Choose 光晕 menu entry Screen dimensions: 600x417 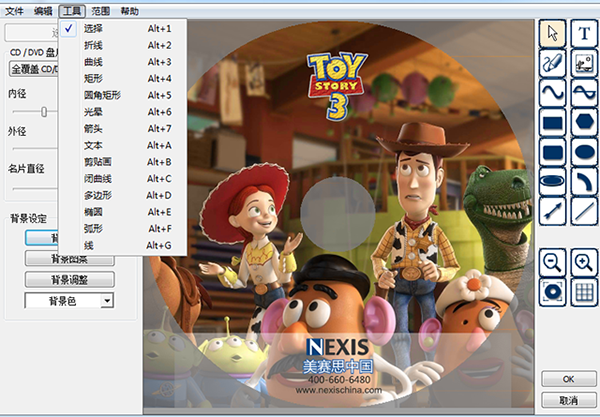(122, 112)
